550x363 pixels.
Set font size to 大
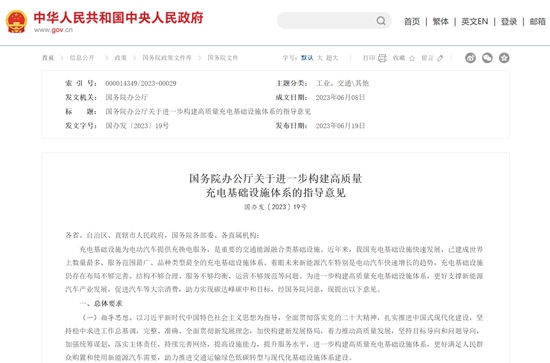pos(320,58)
